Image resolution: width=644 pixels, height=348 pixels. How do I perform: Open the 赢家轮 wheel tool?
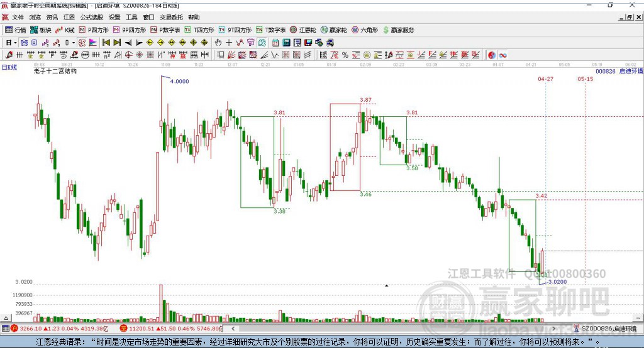coord(333,30)
